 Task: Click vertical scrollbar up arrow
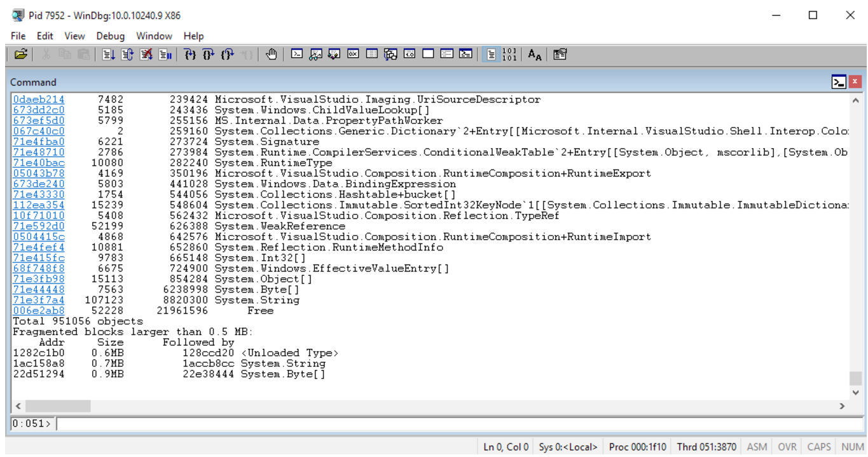point(855,100)
